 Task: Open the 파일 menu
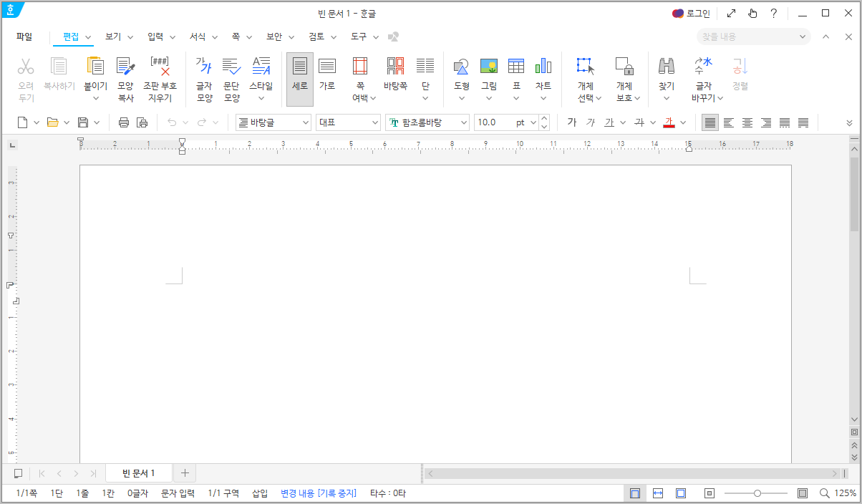point(24,37)
